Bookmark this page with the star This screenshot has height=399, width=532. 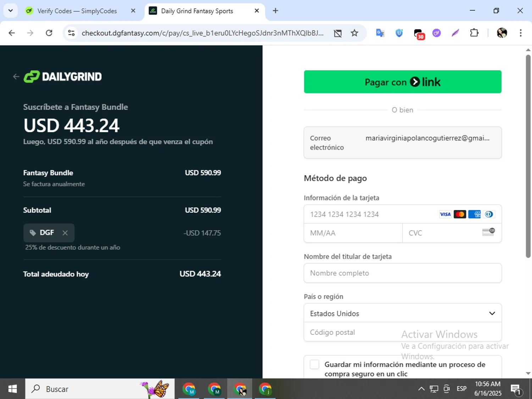click(354, 33)
